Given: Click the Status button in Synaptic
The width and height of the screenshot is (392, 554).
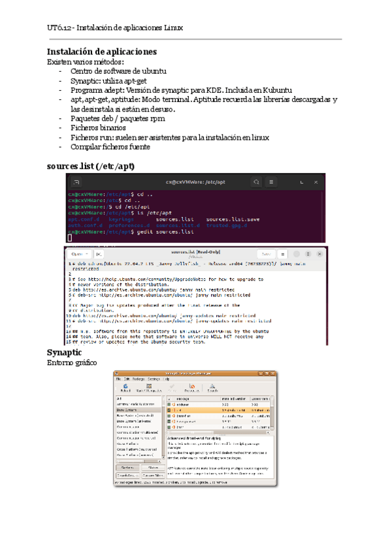Looking at the screenshot, I should [x=154, y=468].
